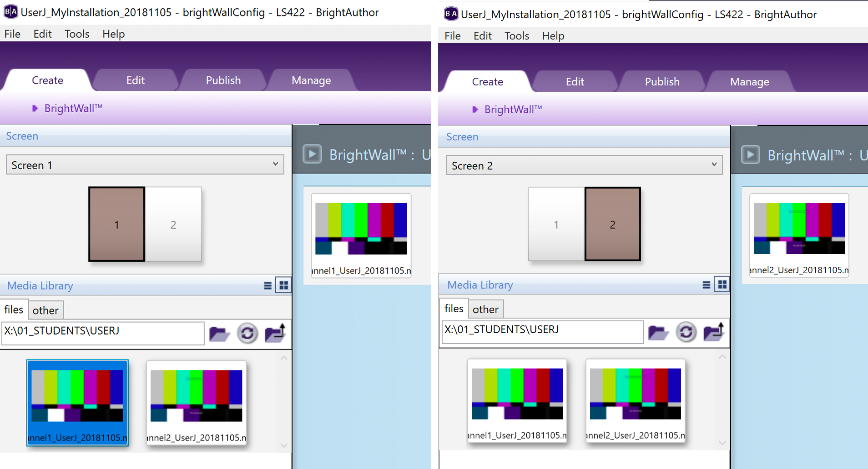This screenshot has width=868, height=469.
Task: Expand the Screen 1 selection dropdown
Action: pyautogui.click(x=276, y=165)
